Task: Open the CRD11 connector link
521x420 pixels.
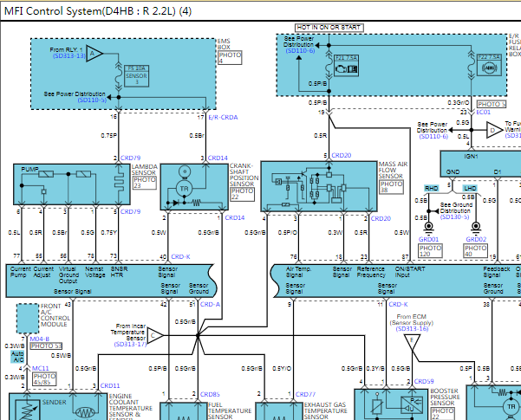Action: (x=110, y=386)
